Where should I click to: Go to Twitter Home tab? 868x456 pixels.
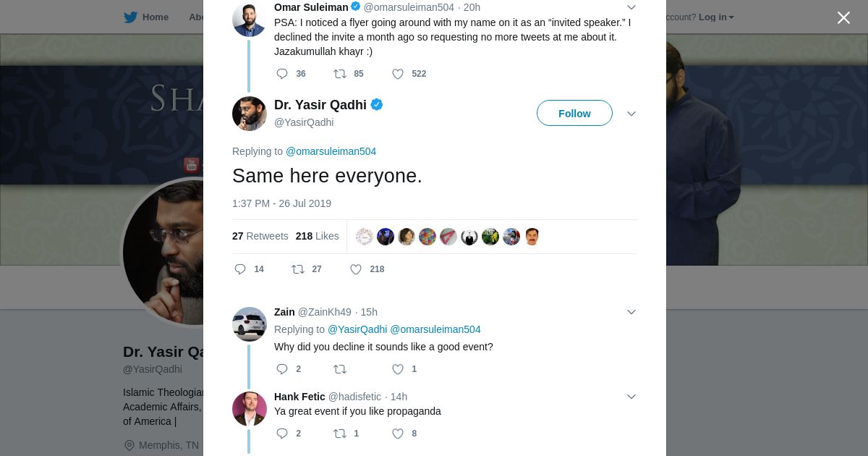click(146, 17)
